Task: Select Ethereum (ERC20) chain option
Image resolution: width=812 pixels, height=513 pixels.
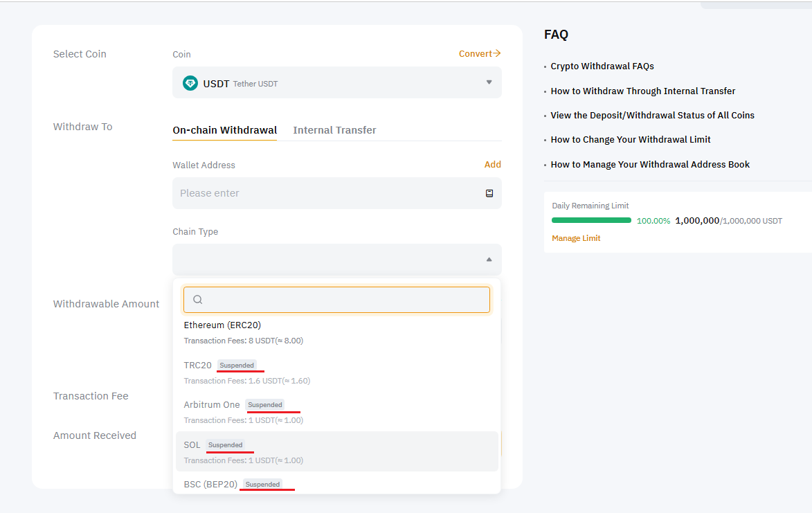Action: [x=222, y=325]
